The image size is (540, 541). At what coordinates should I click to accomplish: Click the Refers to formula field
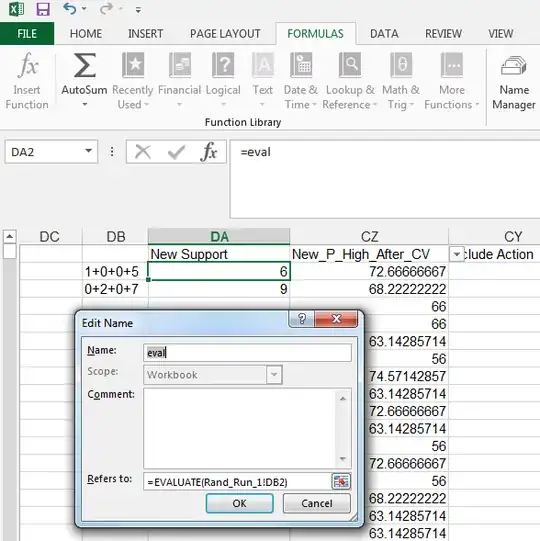237,482
